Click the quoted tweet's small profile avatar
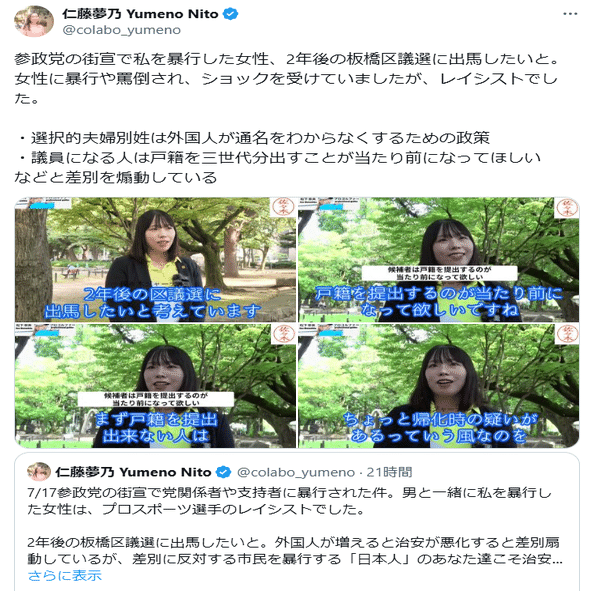Viewport: 591px width, 591px height. pyautogui.click(x=39, y=472)
